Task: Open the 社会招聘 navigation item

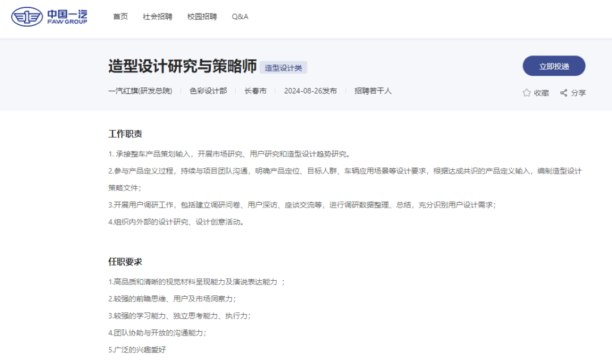Action: click(158, 17)
